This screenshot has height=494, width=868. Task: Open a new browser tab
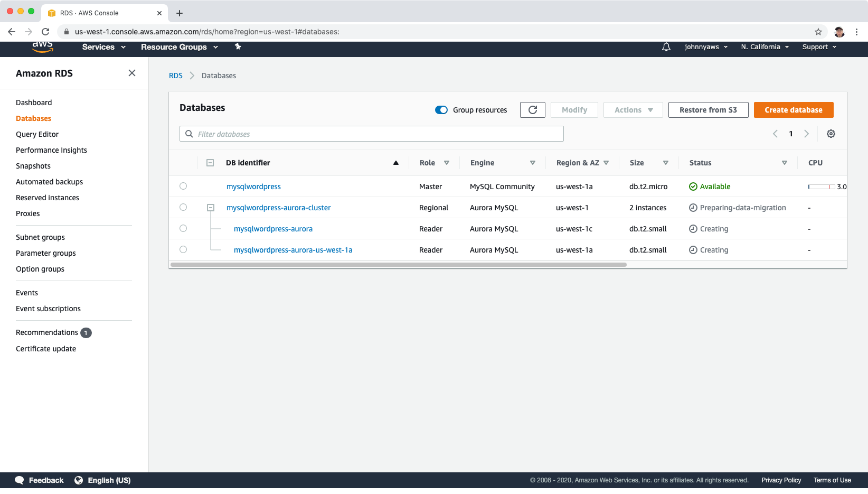[x=180, y=13]
